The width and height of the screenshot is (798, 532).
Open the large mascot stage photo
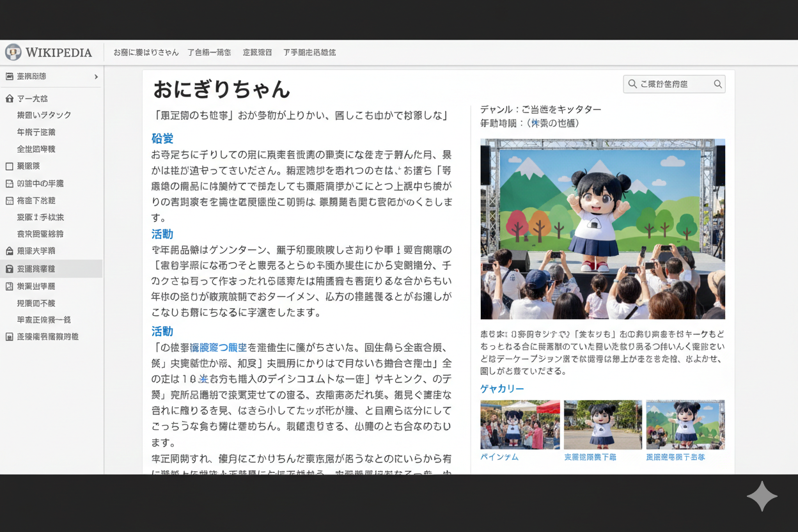pyautogui.click(x=602, y=229)
